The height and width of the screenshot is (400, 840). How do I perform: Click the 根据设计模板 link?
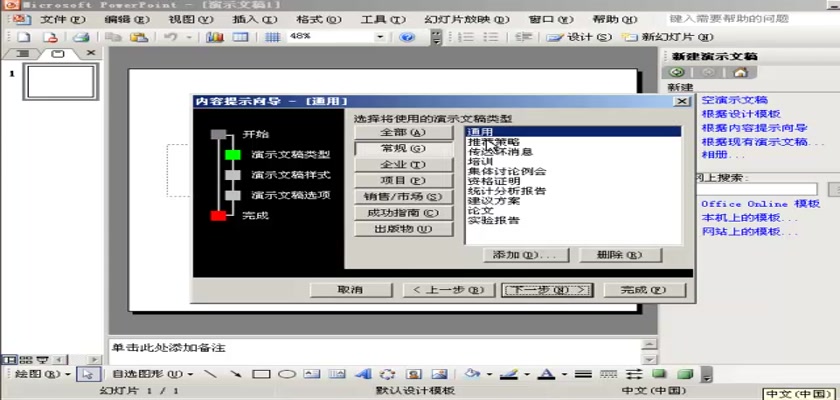(x=741, y=114)
